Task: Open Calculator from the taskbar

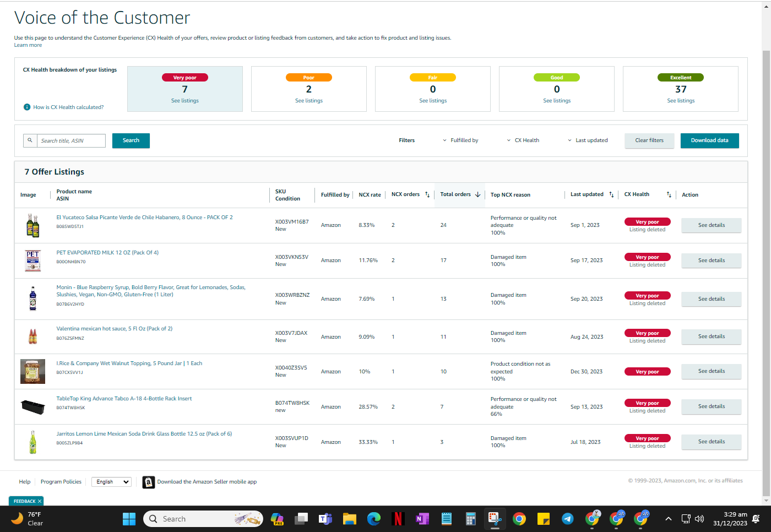Action: point(471,519)
